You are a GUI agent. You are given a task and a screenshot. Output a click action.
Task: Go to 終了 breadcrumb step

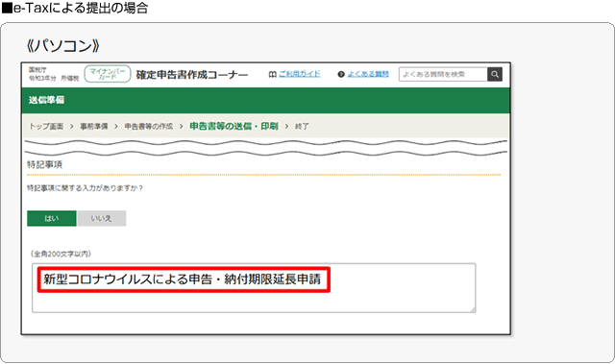[302, 126]
